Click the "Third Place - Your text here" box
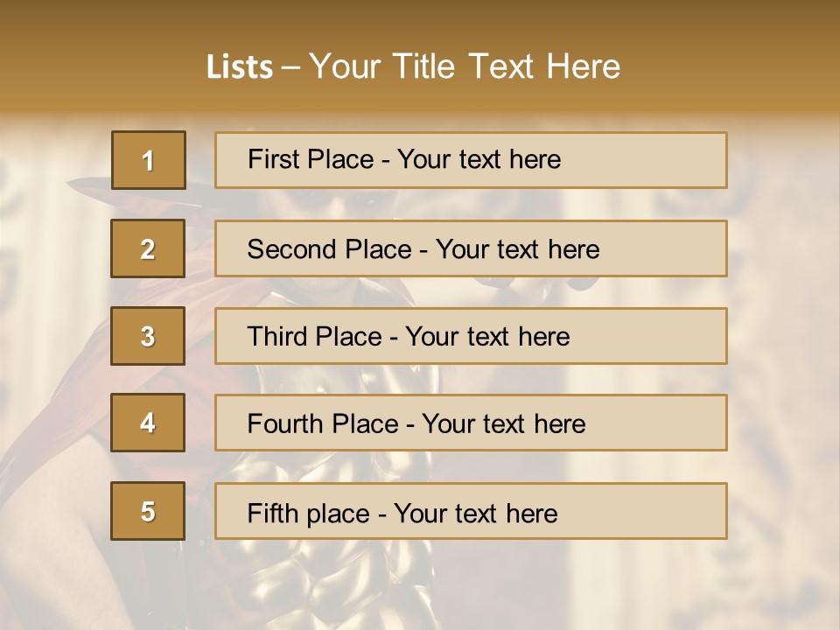The width and height of the screenshot is (840, 630). pyautogui.click(x=471, y=336)
